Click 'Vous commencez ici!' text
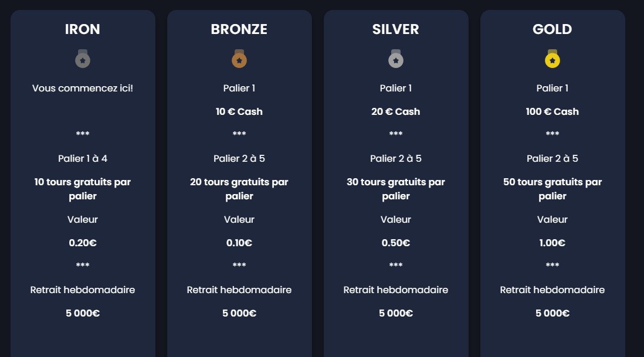Image resolution: width=644 pixels, height=357 pixels. click(83, 88)
